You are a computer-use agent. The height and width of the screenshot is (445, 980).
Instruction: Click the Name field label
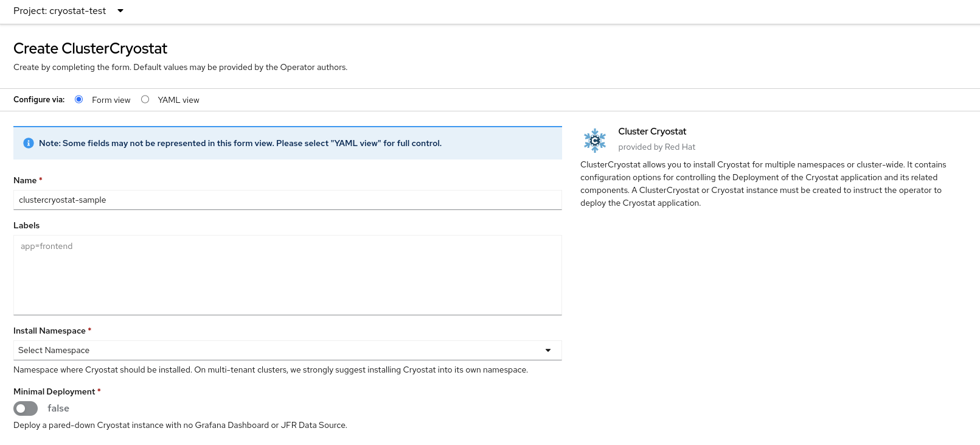point(25,180)
